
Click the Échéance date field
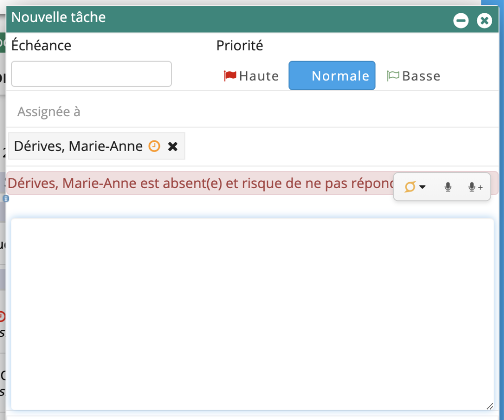click(91, 74)
